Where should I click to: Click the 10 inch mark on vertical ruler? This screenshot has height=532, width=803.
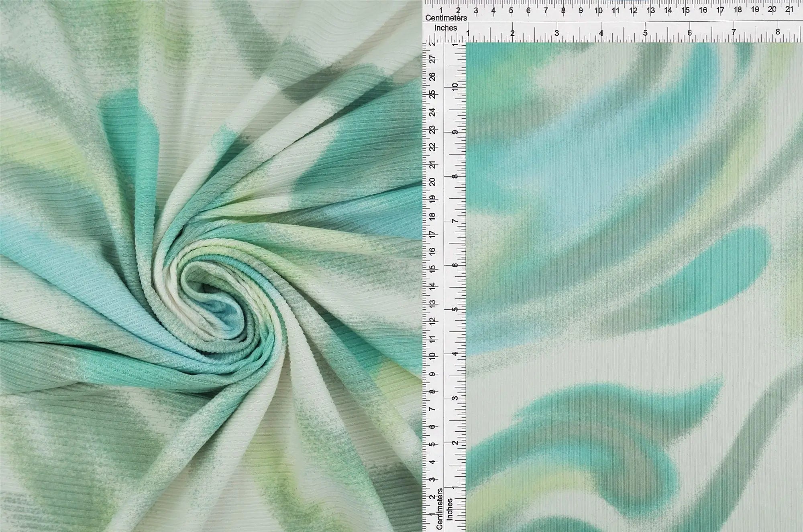pos(454,87)
